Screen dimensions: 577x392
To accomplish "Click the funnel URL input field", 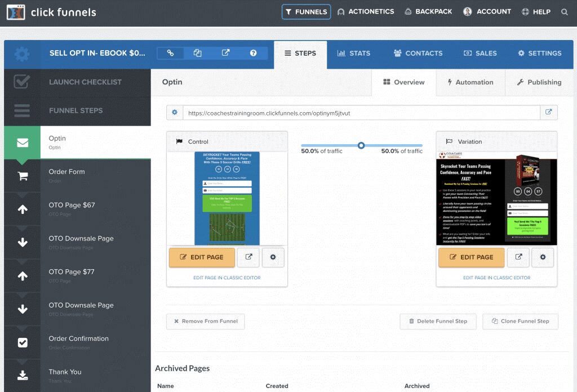I will (362, 113).
